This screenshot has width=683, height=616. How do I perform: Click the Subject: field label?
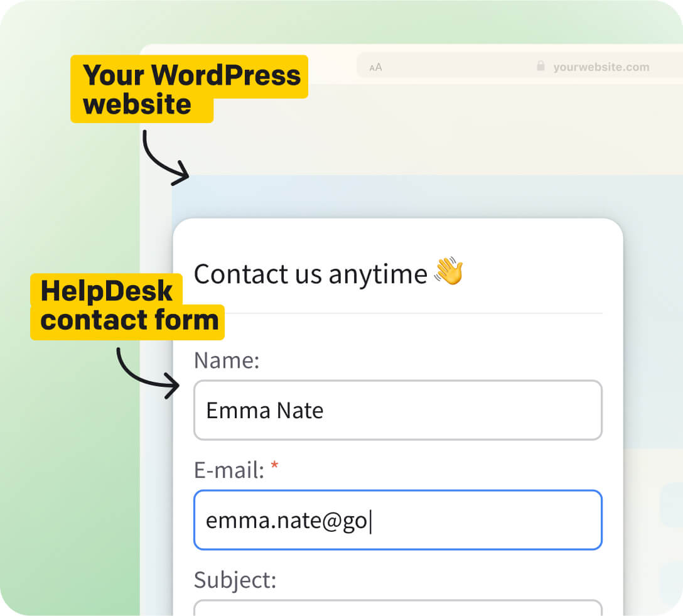pyautogui.click(x=235, y=580)
